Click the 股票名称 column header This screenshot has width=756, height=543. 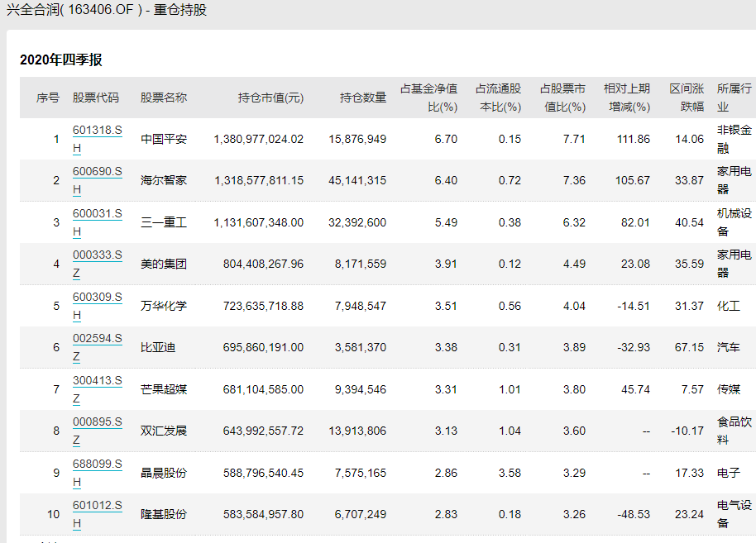164,98
